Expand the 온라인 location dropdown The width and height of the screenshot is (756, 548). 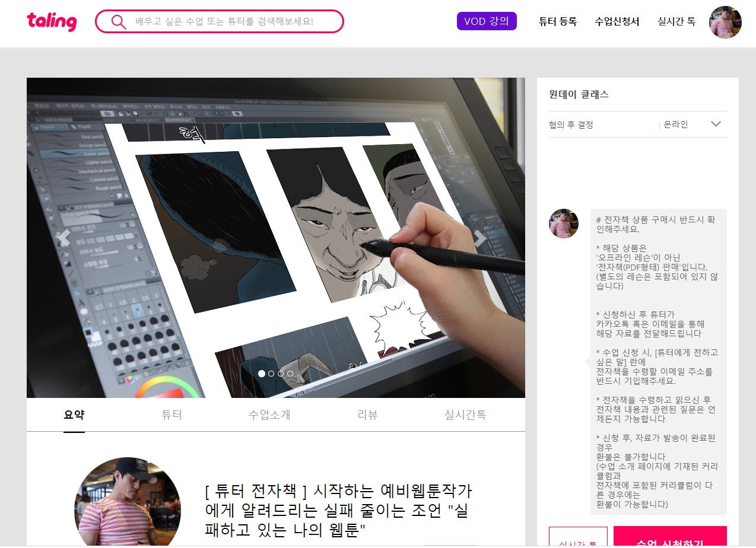point(715,124)
